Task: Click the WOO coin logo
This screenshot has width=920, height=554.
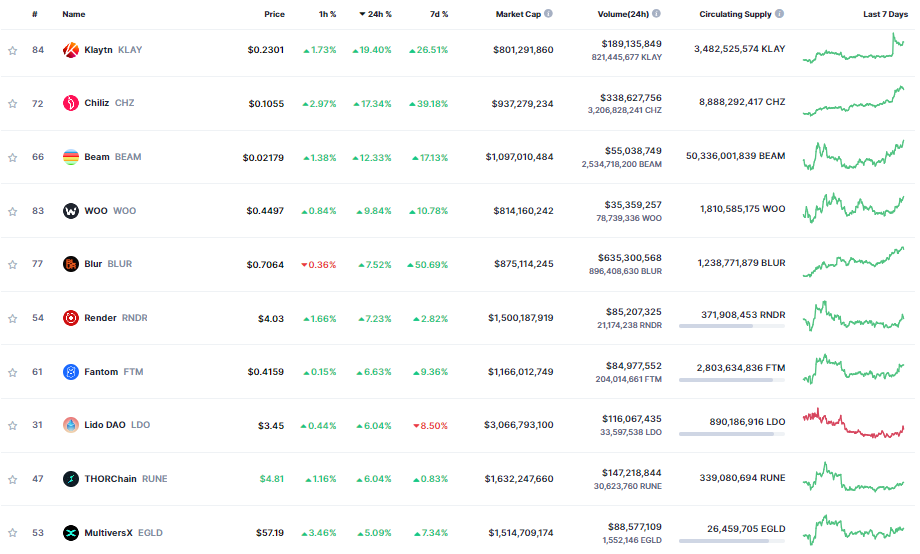Action: [71, 211]
